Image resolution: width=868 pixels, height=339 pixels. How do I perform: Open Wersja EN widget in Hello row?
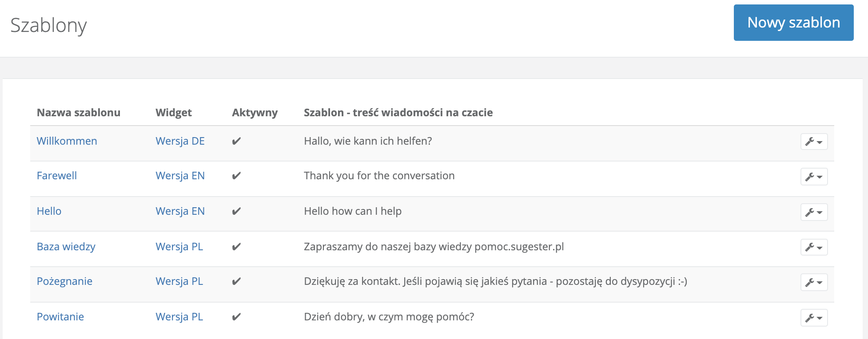(180, 211)
